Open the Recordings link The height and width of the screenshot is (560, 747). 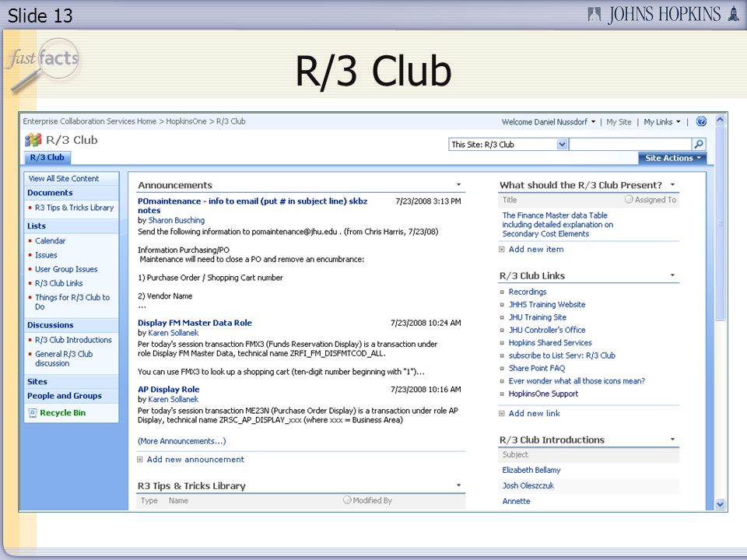(528, 292)
